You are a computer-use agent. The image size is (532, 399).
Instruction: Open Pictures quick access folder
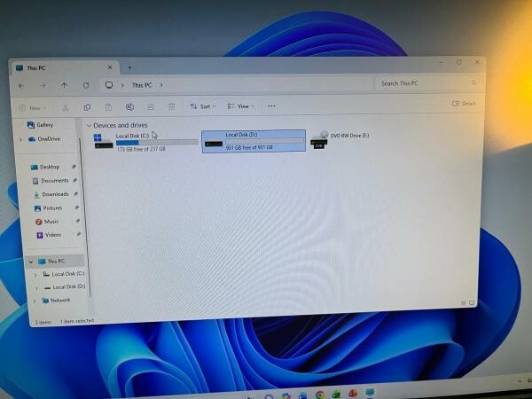48,208
